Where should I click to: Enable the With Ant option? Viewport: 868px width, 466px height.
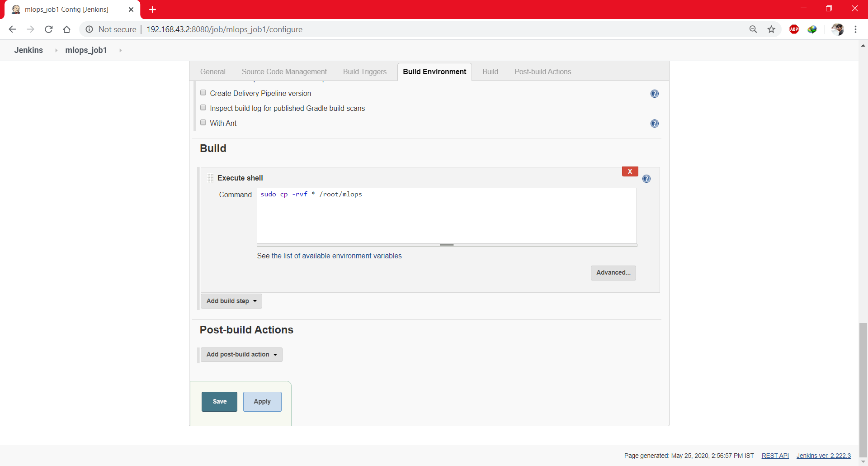click(x=203, y=122)
